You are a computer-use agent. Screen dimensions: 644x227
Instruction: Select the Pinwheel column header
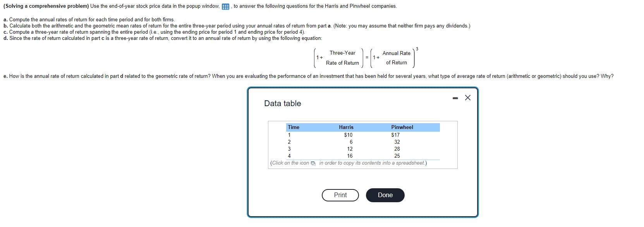[402, 127]
